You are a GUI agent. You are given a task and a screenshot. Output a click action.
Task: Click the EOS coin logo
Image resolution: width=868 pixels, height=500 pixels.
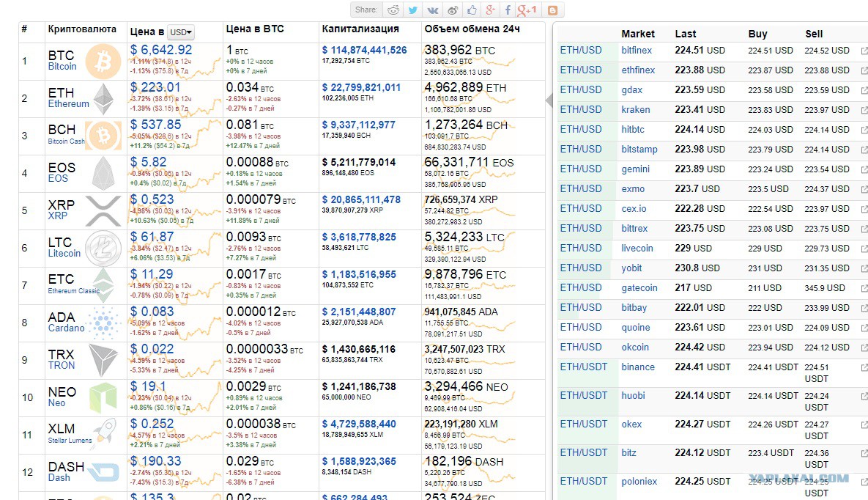coord(103,174)
